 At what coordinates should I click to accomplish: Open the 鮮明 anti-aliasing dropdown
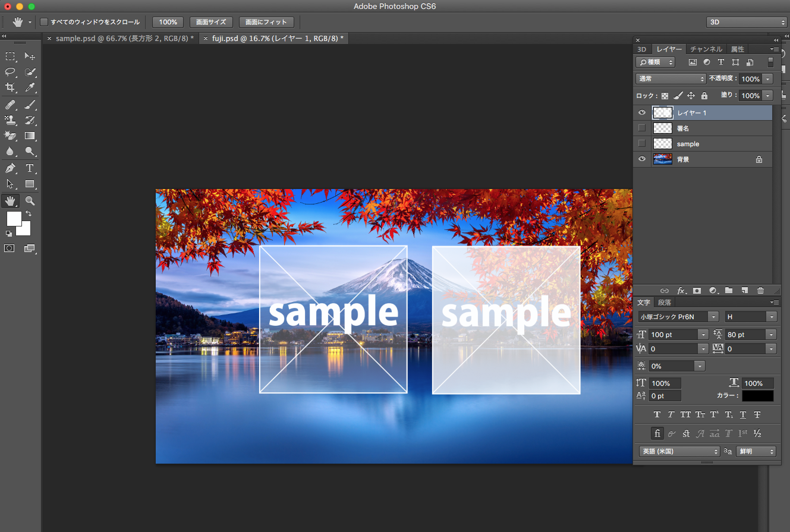[x=756, y=452]
